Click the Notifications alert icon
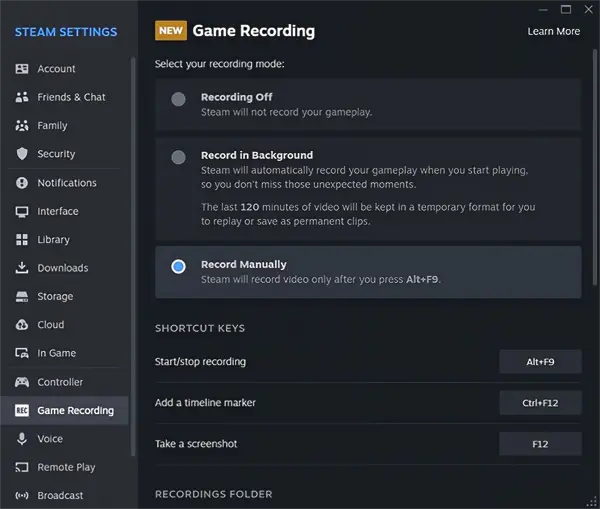 click(x=22, y=183)
